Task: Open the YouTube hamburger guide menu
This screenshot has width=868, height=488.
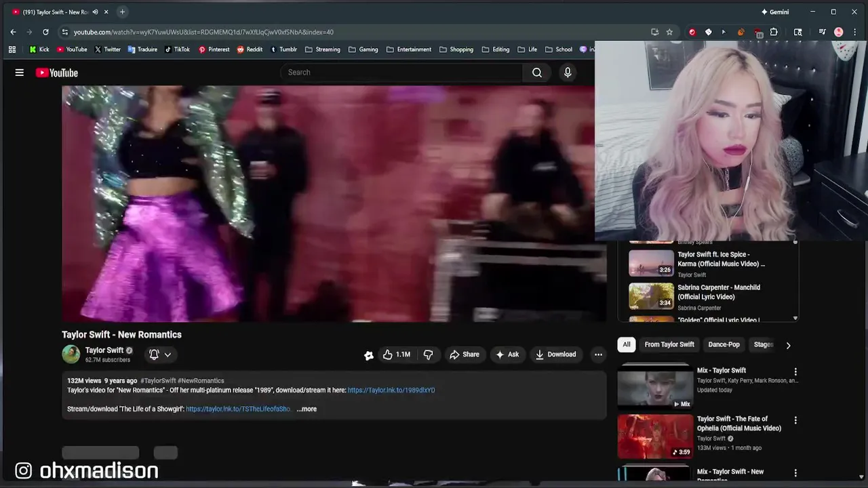Action: pyautogui.click(x=20, y=73)
